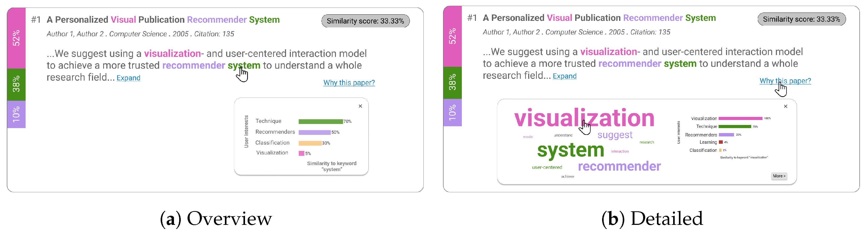The height and width of the screenshot is (234, 868).
Task: Click the purple 10% segment in Detailed panel
Action: pos(452,113)
